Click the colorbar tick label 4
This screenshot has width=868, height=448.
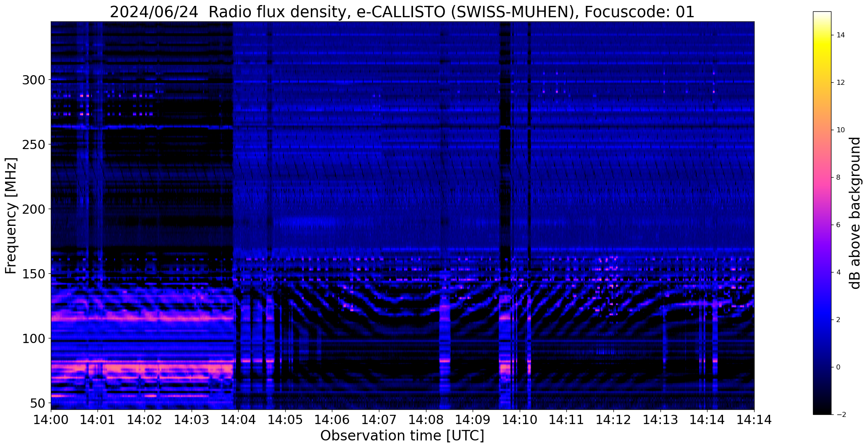838,272
